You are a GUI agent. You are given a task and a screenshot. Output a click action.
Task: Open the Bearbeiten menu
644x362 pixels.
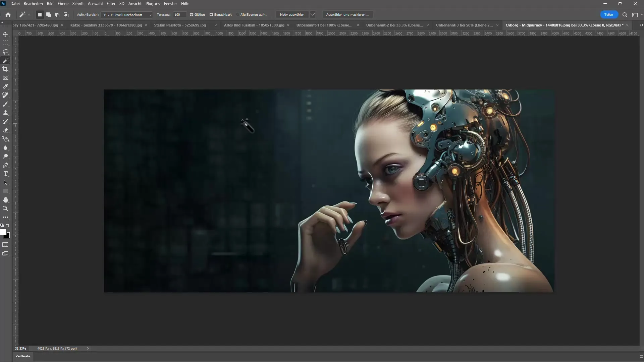tap(33, 4)
